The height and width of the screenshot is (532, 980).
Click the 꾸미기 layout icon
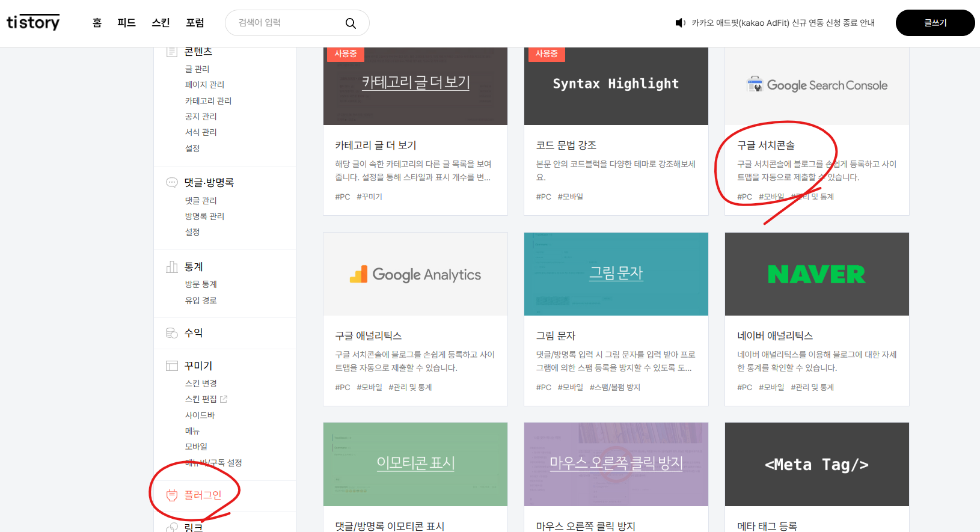click(172, 365)
